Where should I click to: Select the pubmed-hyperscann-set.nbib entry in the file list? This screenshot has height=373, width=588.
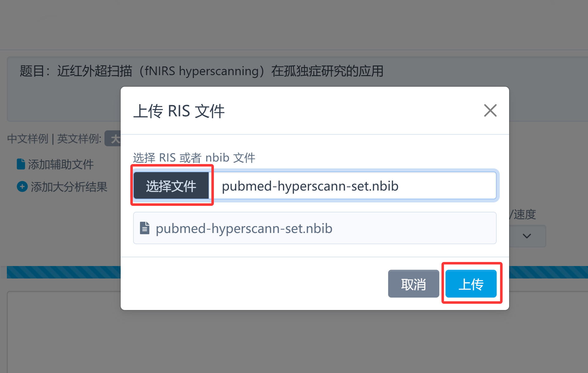tap(244, 228)
